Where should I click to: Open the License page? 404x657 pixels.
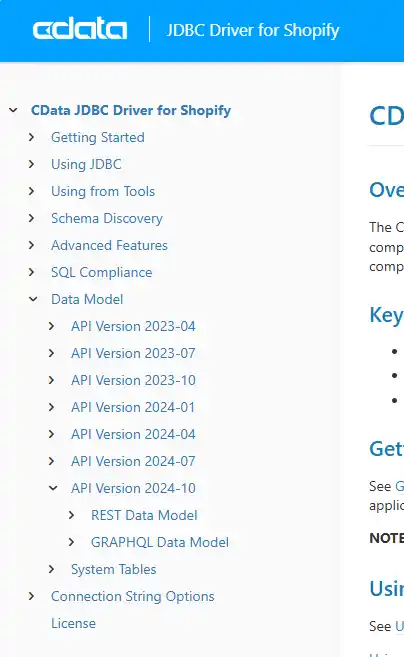(73, 623)
